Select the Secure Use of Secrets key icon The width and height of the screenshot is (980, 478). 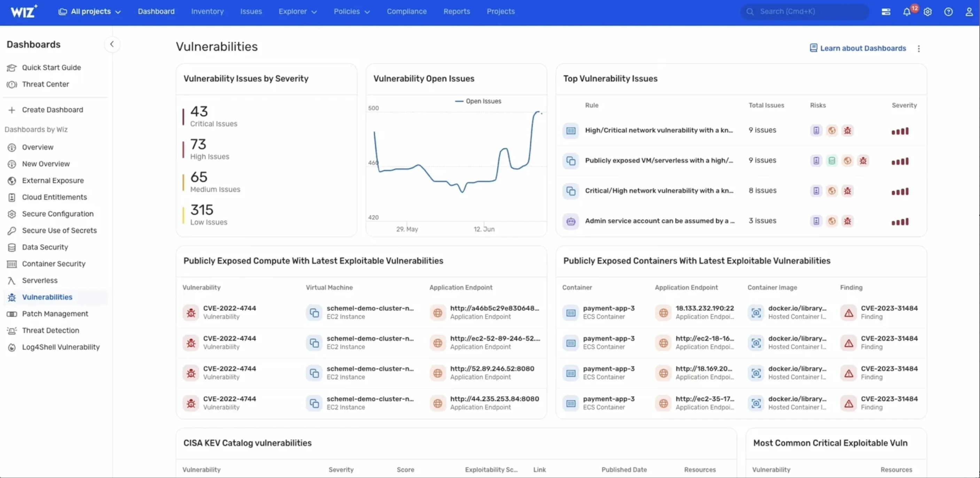point(12,230)
